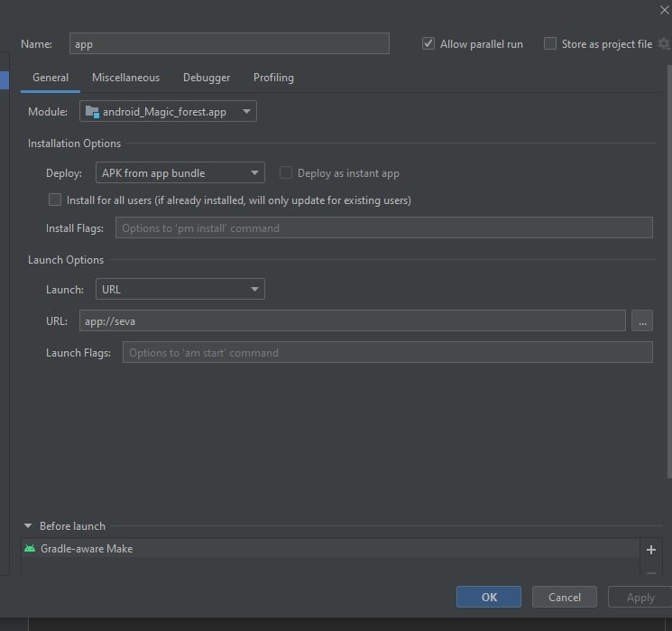Click the ellipsis browse button next to URL
This screenshot has width=672, height=631.
point(642,320)
